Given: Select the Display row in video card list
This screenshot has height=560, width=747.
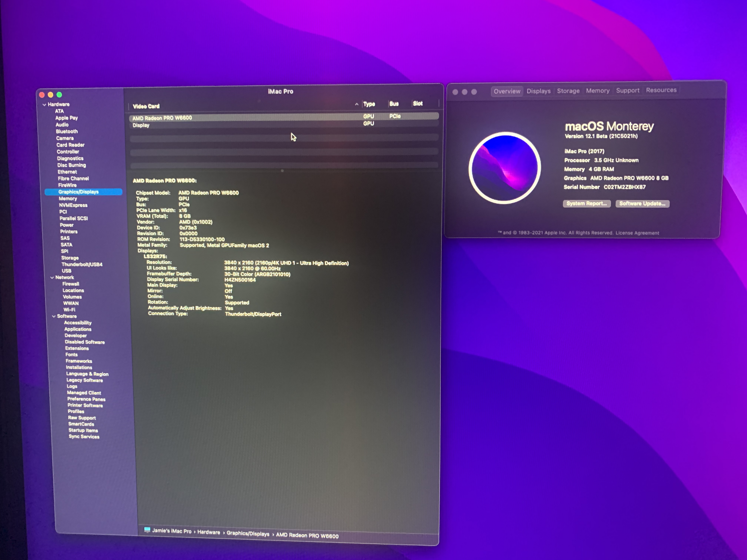Looking at the screenshot, I should coord(141,125).
